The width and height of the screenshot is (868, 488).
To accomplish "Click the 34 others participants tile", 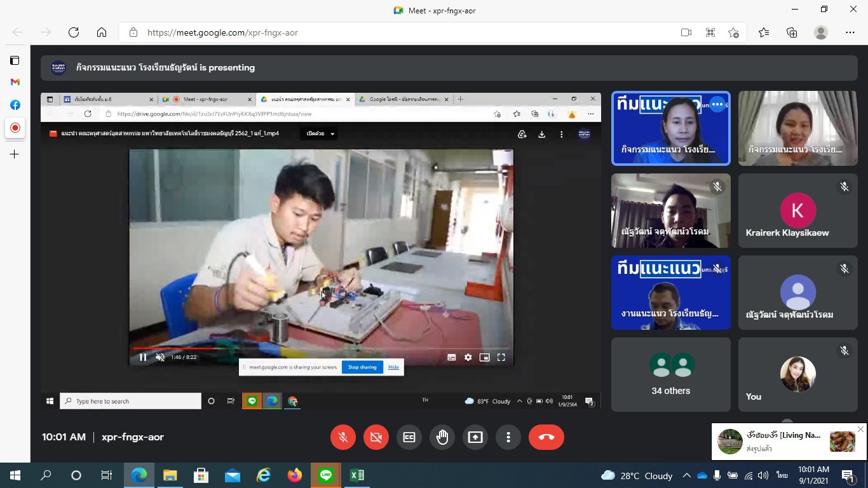I will click(x=670, y=375).
